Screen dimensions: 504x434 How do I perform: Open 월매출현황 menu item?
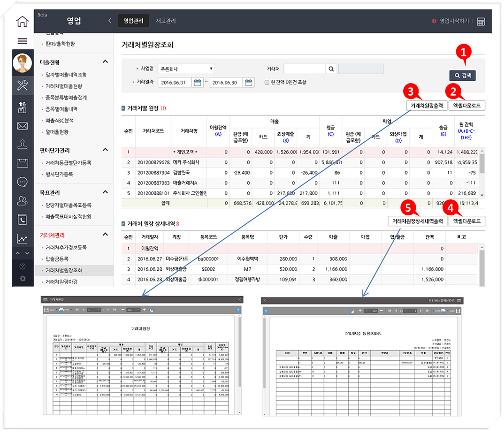pos(57,132)
